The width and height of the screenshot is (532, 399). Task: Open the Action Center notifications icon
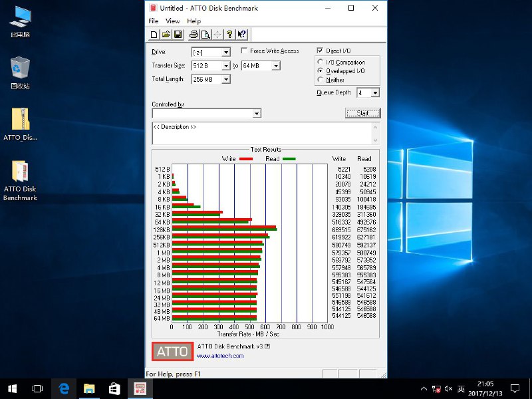pos(515,388)
